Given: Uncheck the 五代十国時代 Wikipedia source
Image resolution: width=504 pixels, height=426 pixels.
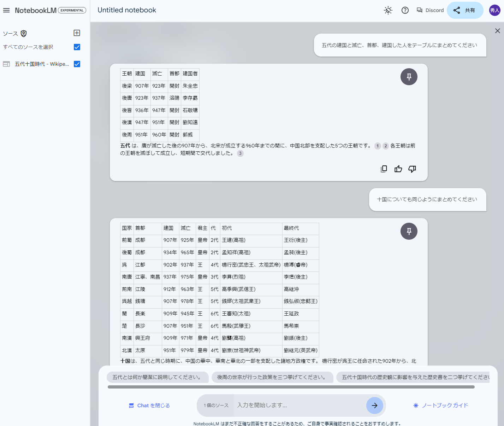Looking at the screenshot, I should 77,64.
